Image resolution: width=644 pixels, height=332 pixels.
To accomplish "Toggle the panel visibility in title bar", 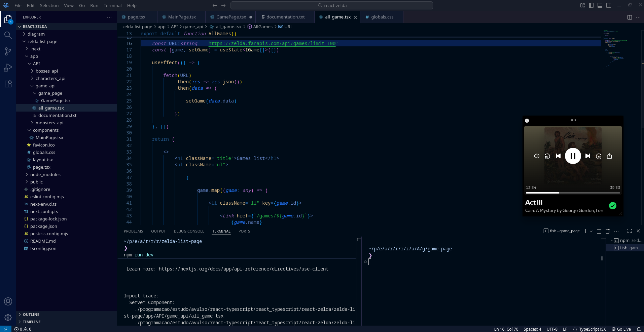I will click(600, 5).
